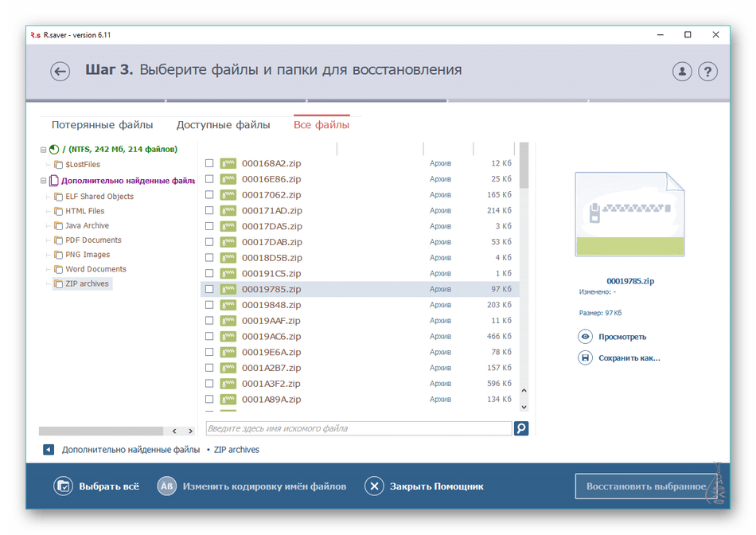Click the Восстановить выбранное button
Screen dimensions: 756x535
pyautogui.click(x=645, y=484)
